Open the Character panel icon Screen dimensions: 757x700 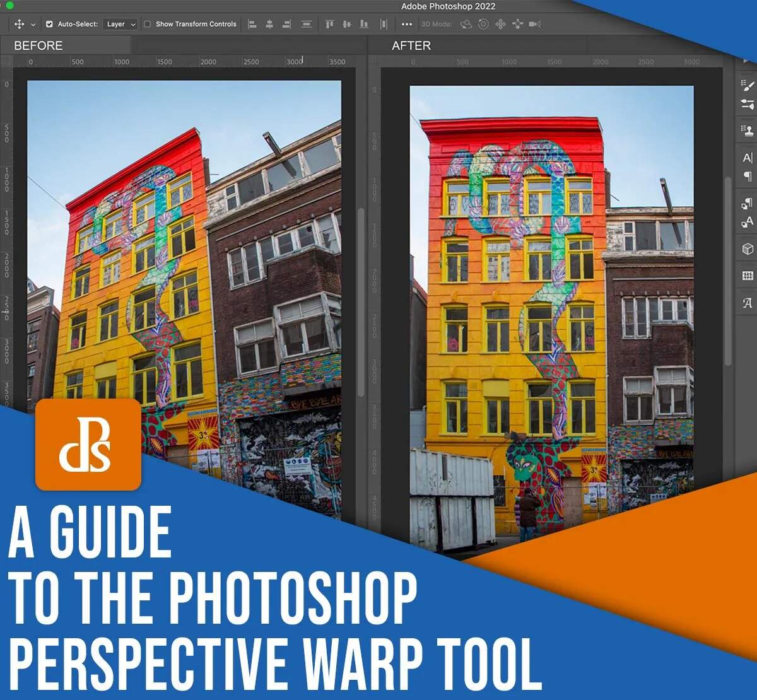tap(748, 158)
